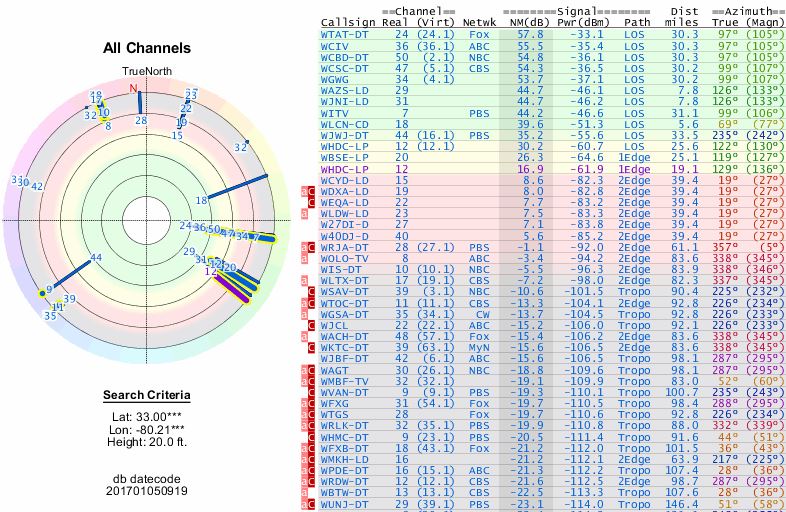Click the red 'a' flag beside WAGT
786x512 pixels.
coord(305,369)
